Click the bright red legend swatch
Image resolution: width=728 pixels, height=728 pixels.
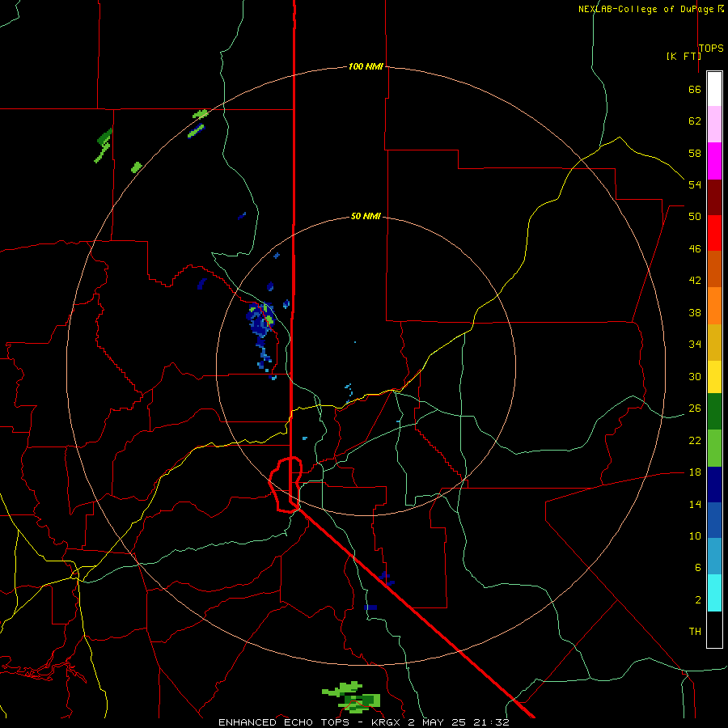[714, 233]
